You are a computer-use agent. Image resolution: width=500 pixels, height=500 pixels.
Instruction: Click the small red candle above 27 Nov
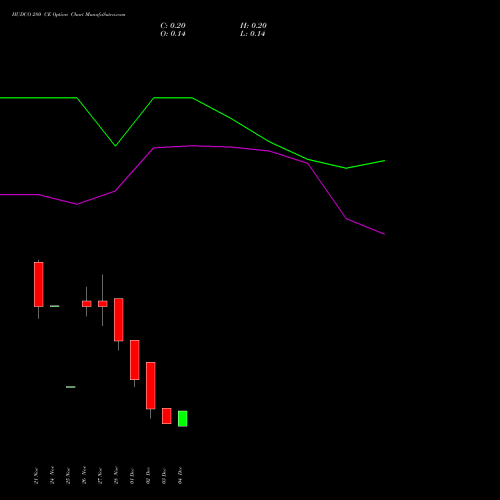coord(103,304)
